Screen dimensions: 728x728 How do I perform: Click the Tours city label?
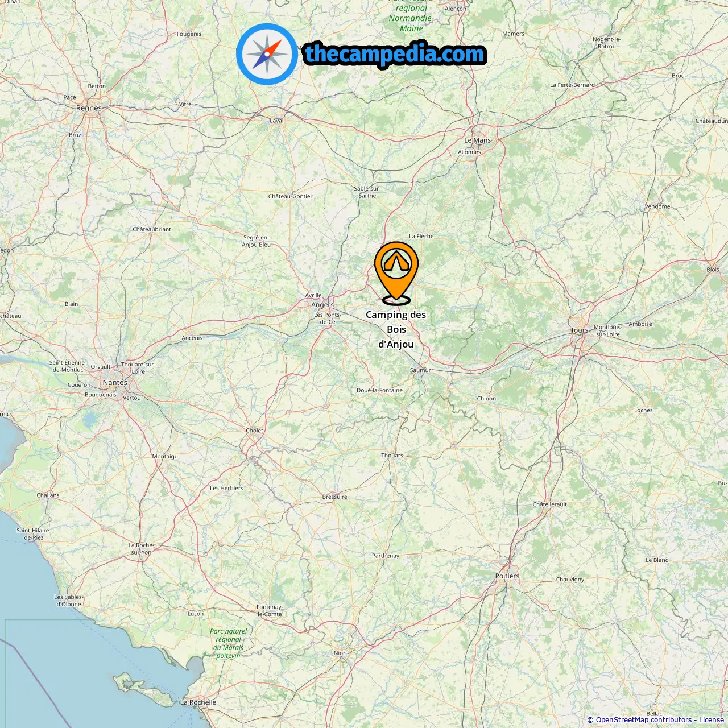[x=580, y=330]
